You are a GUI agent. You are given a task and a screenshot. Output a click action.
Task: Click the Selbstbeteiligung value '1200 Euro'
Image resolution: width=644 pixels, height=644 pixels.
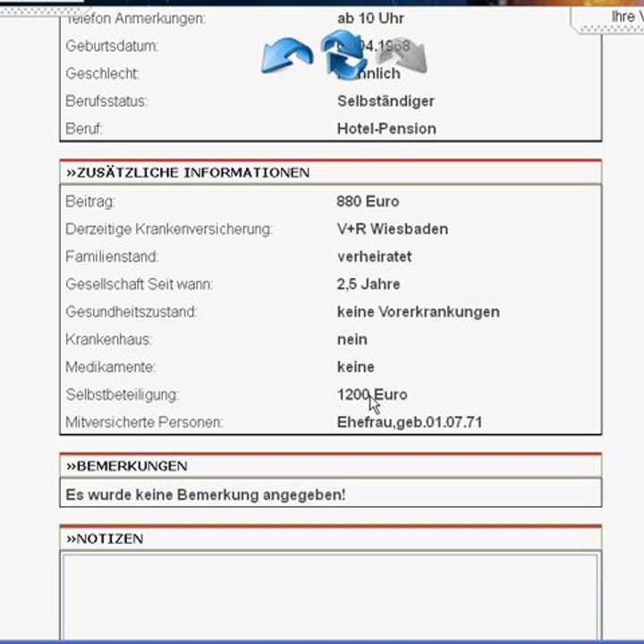pyautogui.click(x=372, y=394)
